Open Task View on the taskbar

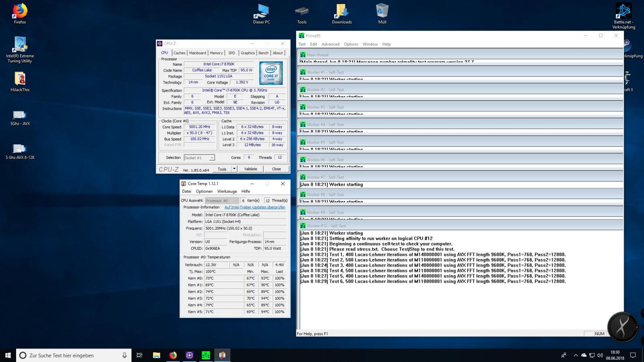coord(139,355)
